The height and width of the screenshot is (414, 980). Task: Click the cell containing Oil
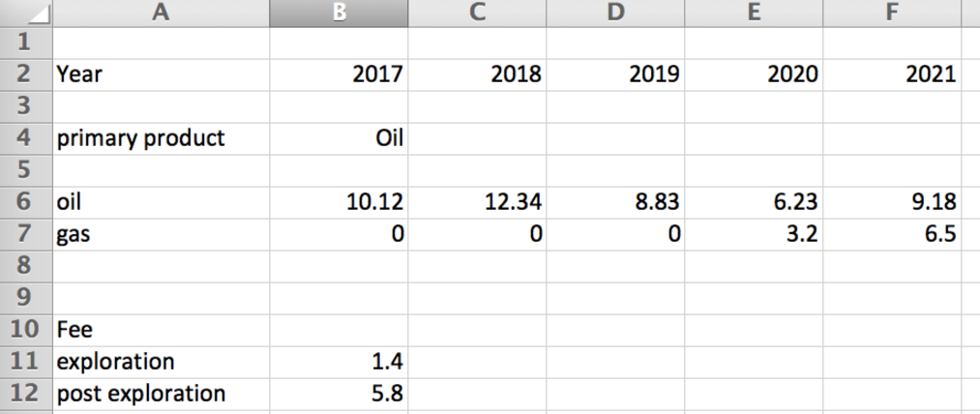click(339, 139)
